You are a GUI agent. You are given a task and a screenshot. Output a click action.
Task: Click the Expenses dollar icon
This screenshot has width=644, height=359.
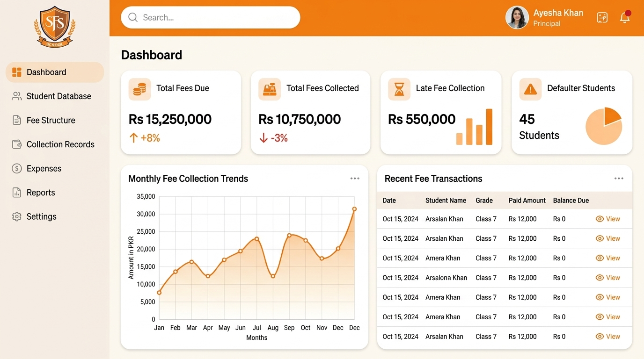coord(17,168)
